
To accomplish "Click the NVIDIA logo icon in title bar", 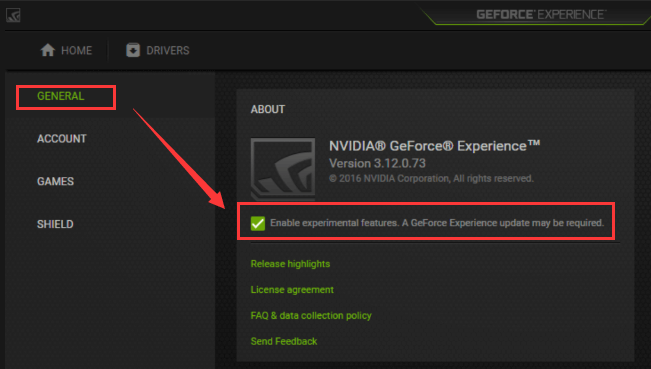I will pos(13,15).
